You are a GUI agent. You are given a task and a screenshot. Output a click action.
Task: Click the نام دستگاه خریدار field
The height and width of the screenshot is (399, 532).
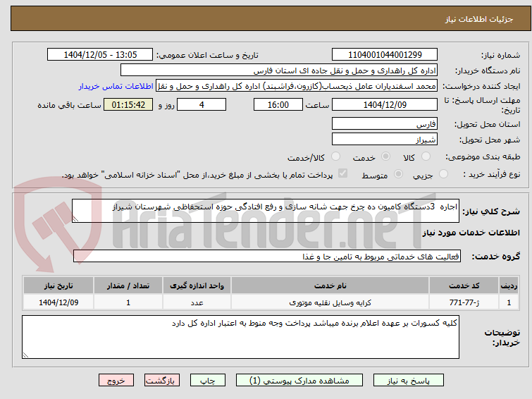279,70
